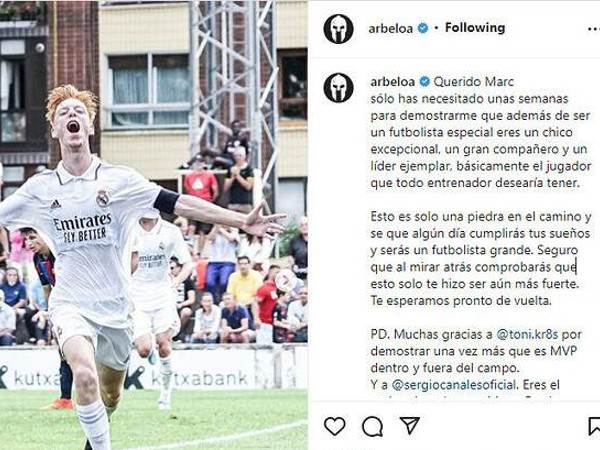The height and width of the screenshot is (450, 600).
Task: Click verified badge in caption line
Action: (x=424, y=82)
